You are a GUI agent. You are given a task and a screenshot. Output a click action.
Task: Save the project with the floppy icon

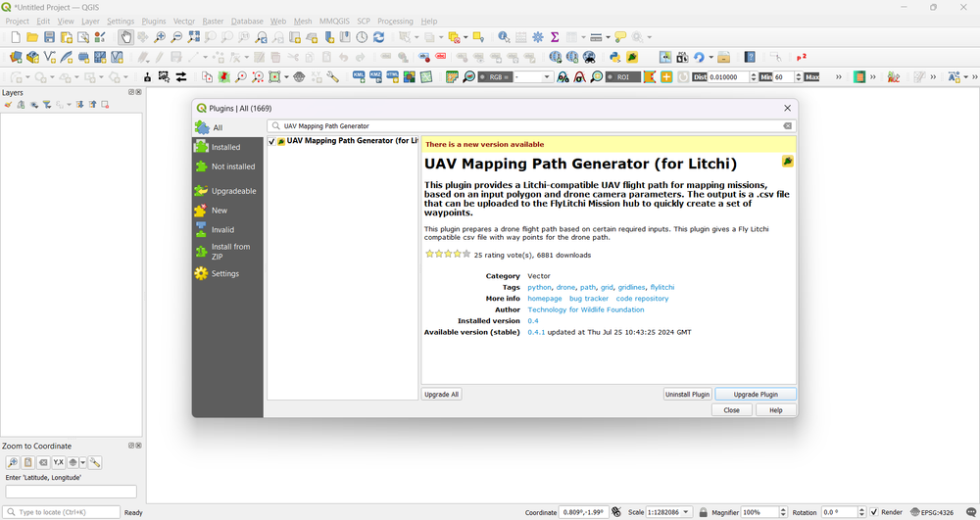[x=49, y=37]
